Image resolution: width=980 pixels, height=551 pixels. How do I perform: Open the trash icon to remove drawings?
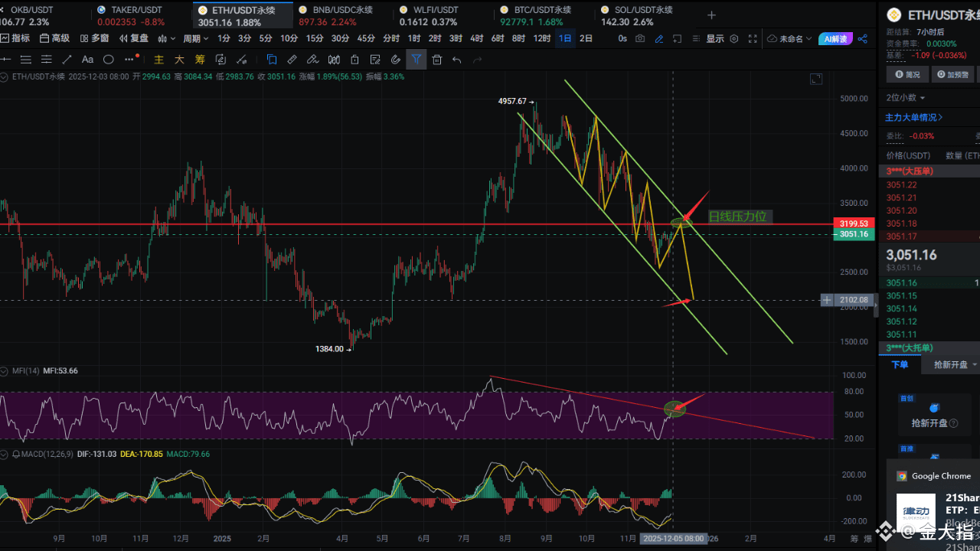click(x=436, y=59)
